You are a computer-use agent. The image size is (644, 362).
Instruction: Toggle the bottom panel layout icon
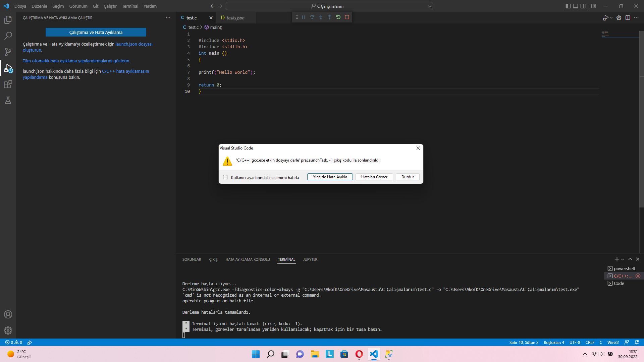[x=576, y=6]
